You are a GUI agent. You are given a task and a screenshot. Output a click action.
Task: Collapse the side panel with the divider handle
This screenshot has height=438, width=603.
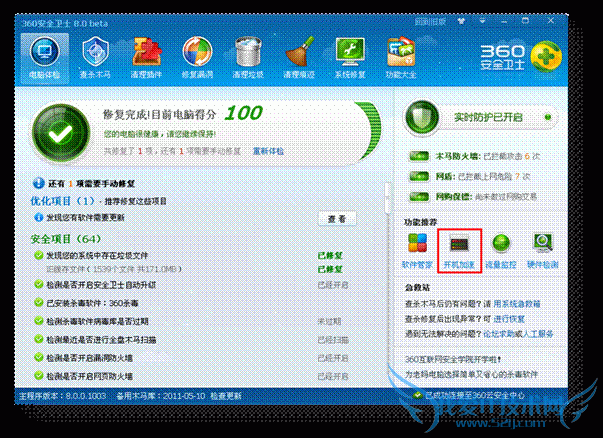pyautogui.click(x=387, y=198)
